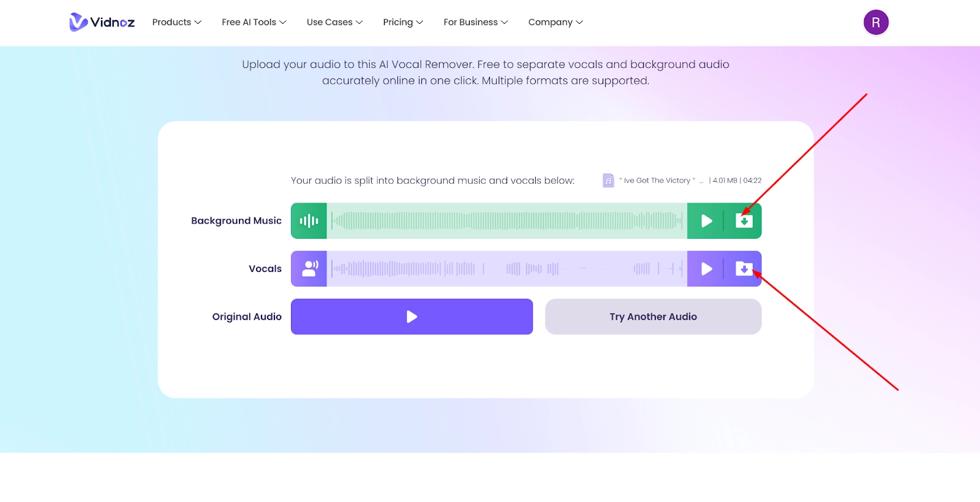Open the user profile avatar R
Viewport: 980px width, 502px height.
[x=876, y=23]
